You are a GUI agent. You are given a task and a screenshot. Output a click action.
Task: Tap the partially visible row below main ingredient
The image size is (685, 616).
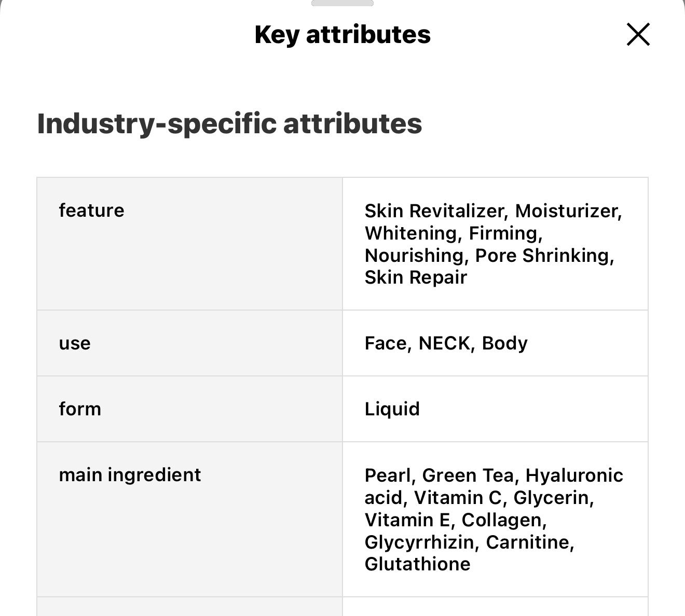point(342,607)
